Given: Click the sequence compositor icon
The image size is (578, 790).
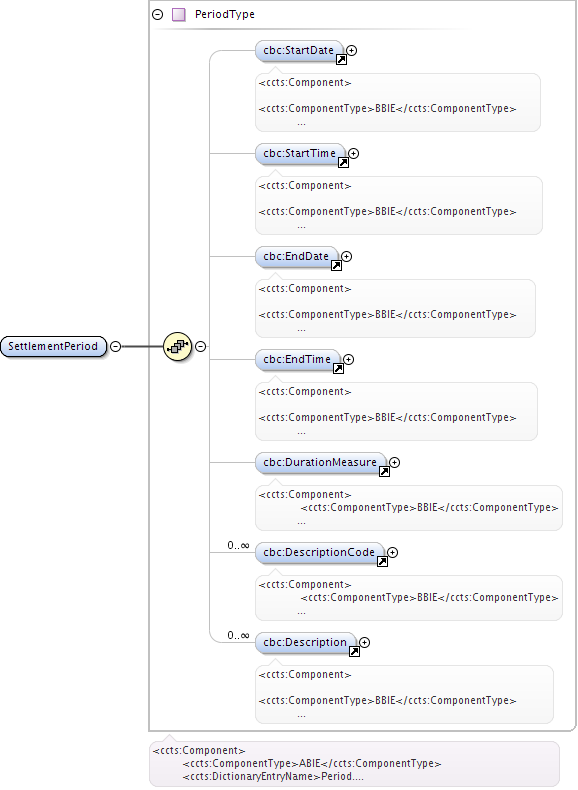Looking at the screenshot, I should click(177, 347).
